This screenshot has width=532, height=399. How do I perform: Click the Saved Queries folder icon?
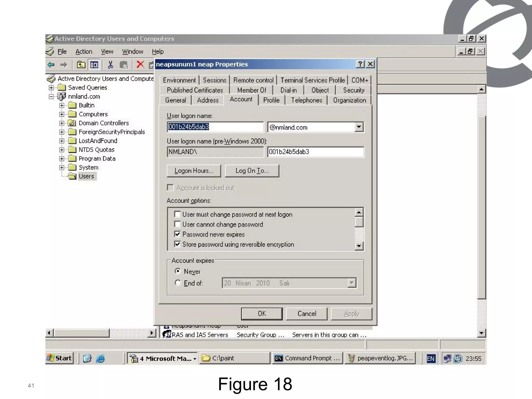coord(62,88)
